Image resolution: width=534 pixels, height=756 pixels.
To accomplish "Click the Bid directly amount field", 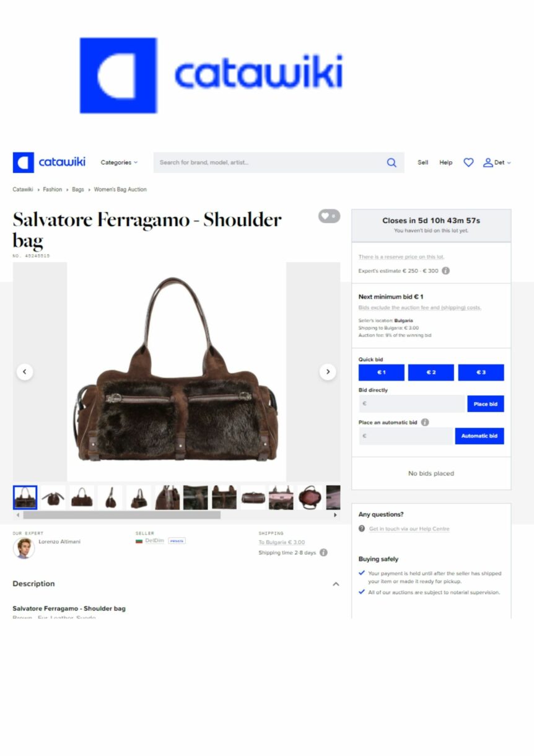I will click(411, 404).
